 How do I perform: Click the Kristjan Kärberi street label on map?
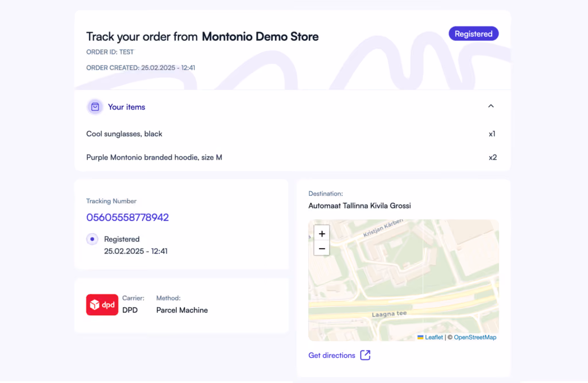(383, 227)
